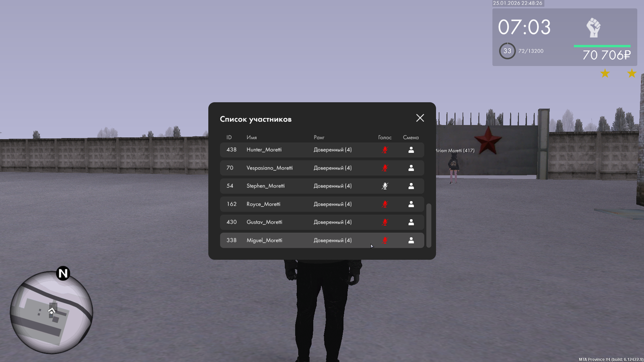Click the shift person icon for Gustav_Moretti
644x362 pixels.
(411, 222)
